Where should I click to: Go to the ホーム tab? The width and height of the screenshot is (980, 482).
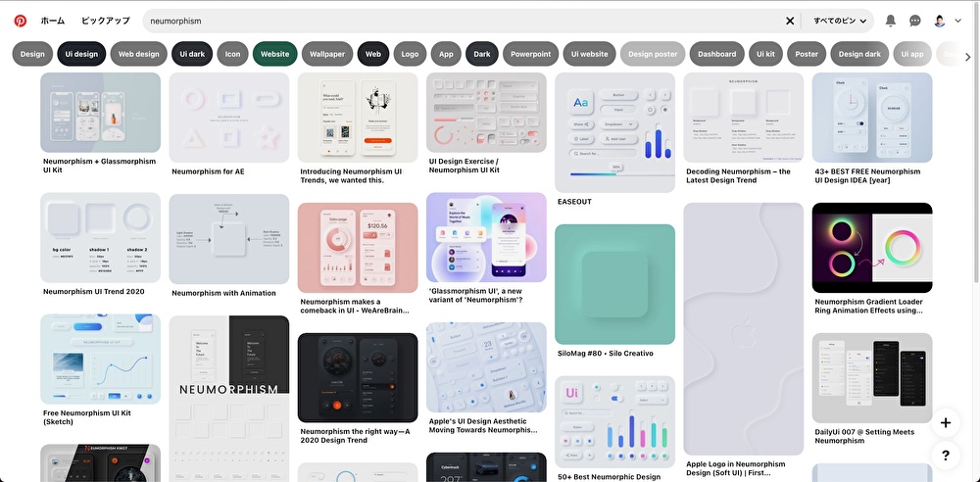(53, 21)
